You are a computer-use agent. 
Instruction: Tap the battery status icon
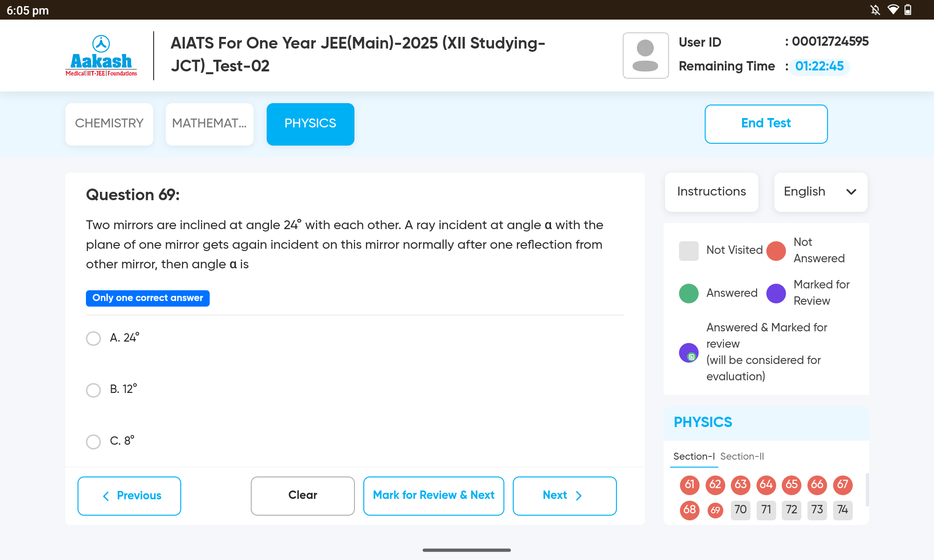click(908, 10)
